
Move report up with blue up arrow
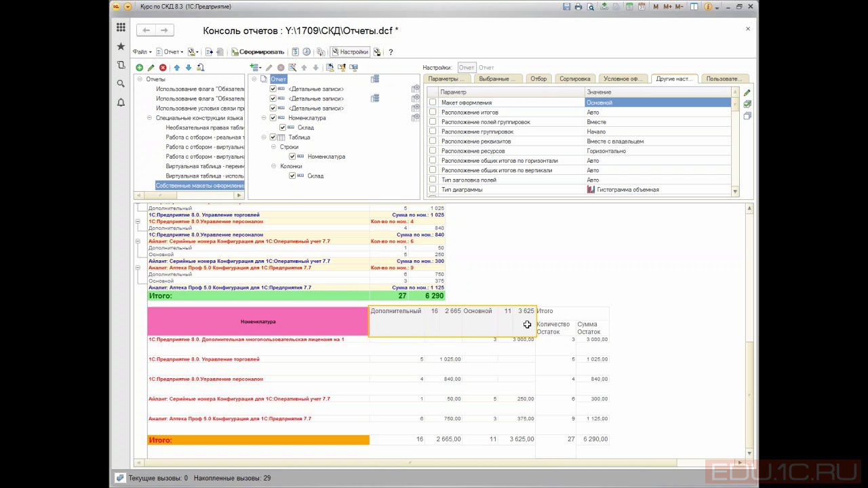coord(177,68)
